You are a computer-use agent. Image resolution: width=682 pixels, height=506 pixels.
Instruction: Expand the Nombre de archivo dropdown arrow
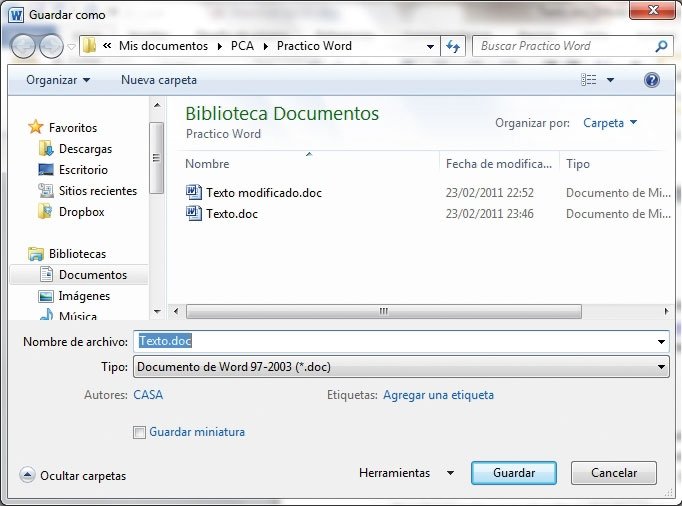[x=661, y=342]
